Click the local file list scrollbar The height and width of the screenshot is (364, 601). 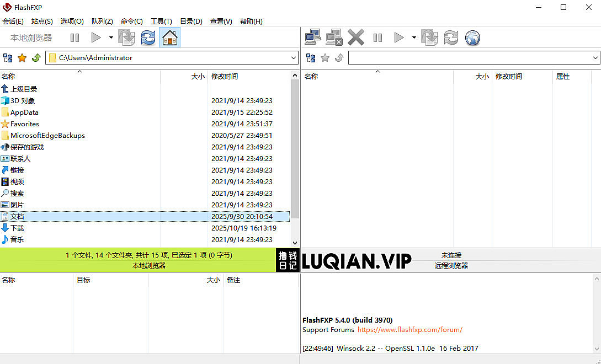[295, 160]
